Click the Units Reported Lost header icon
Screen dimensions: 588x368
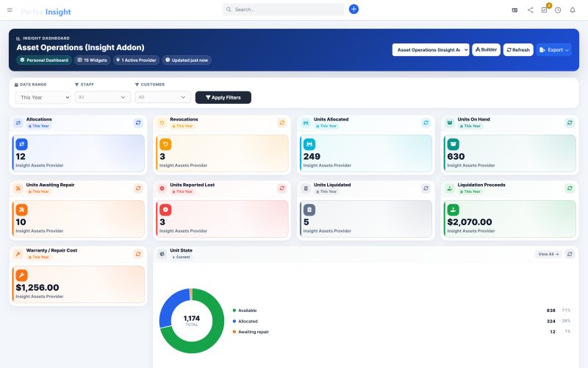[162, 188]
